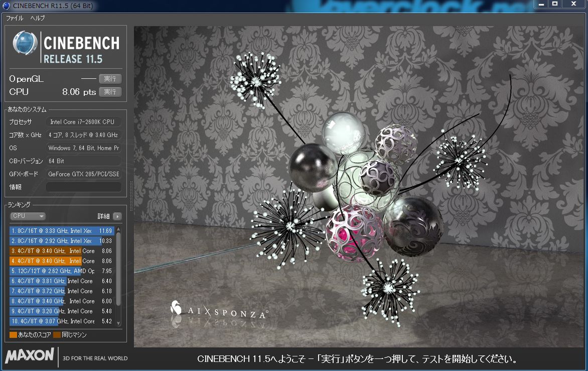Viewport: 588px width, 371px height.
Task: Select ranking row 7. 4C/8T @ 3.72 GHz
Action: point(62,291)
